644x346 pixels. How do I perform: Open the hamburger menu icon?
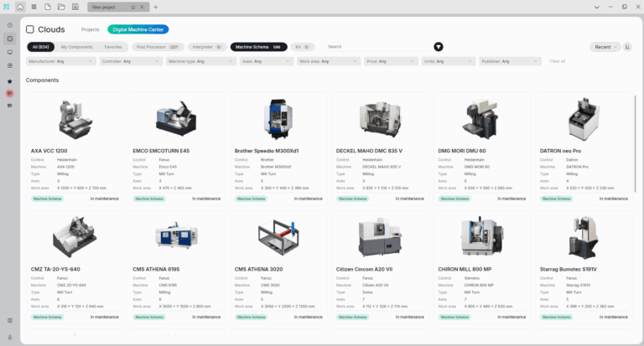pyautogui.click(x=34, y=7)
